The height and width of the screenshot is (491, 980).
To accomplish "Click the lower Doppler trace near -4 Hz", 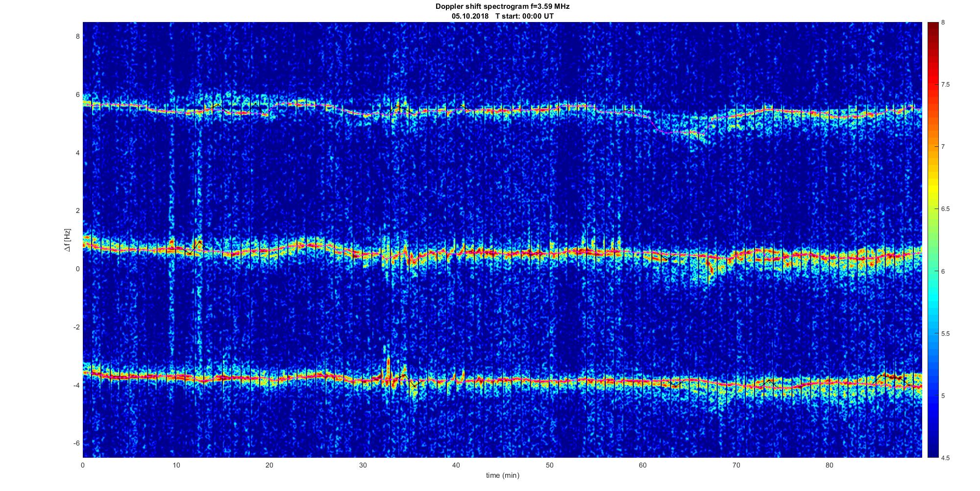I will click(502, 381).
